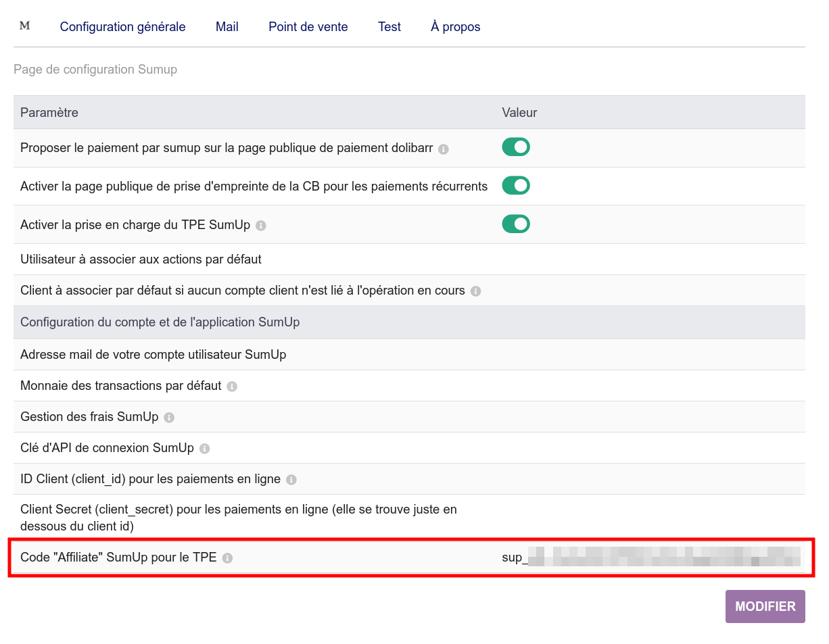Open the Configuration générale tab
This screenshot has width=829, height=644.
point(122,27)
